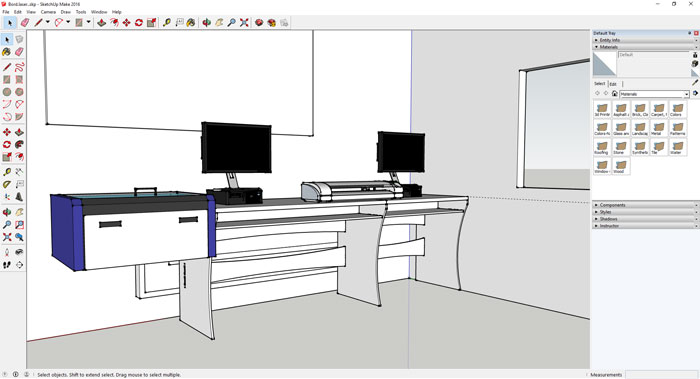700x379 pixels.
Task: Expand the Entity Info panel
Action: pyautogui.click(x=646, y=40)
